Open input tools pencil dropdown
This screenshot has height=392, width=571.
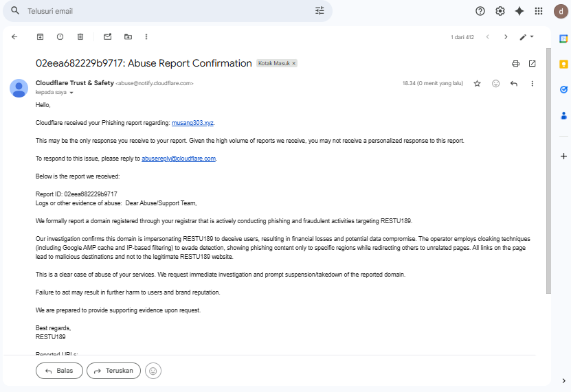point(526,37)
